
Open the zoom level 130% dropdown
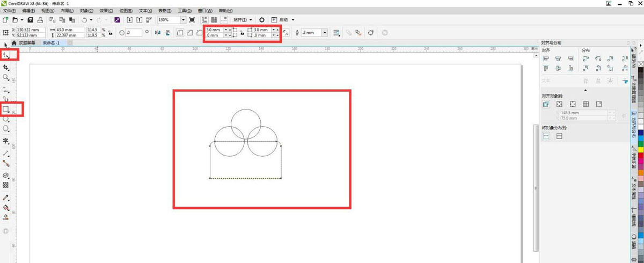pyautogui.click(x=183, y=20)
